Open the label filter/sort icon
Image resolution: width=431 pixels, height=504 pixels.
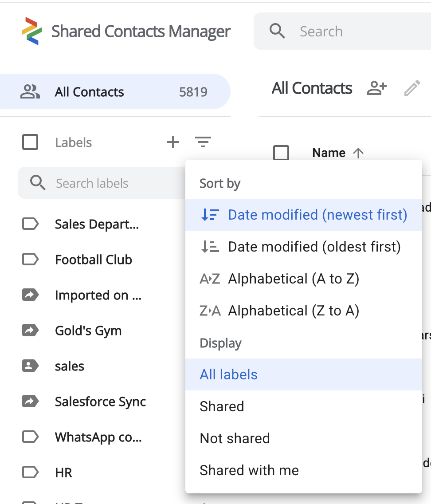203,142
